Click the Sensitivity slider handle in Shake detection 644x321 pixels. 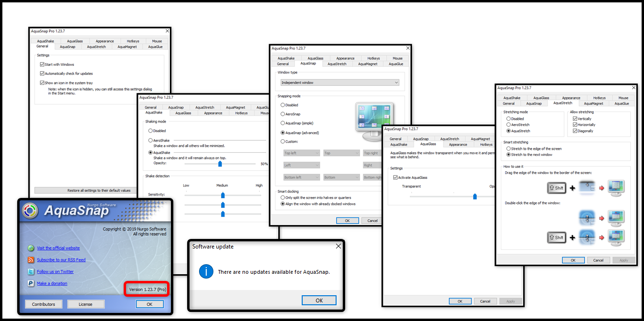(x=222, y=195)
